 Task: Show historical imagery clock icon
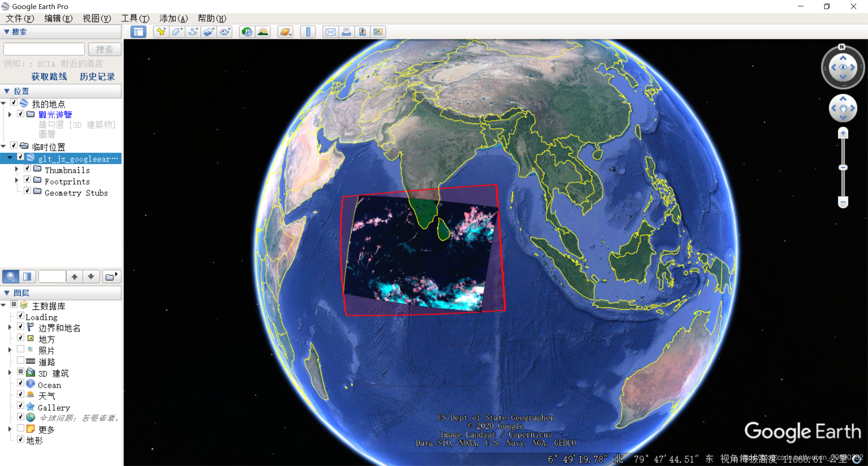point(247,32)
